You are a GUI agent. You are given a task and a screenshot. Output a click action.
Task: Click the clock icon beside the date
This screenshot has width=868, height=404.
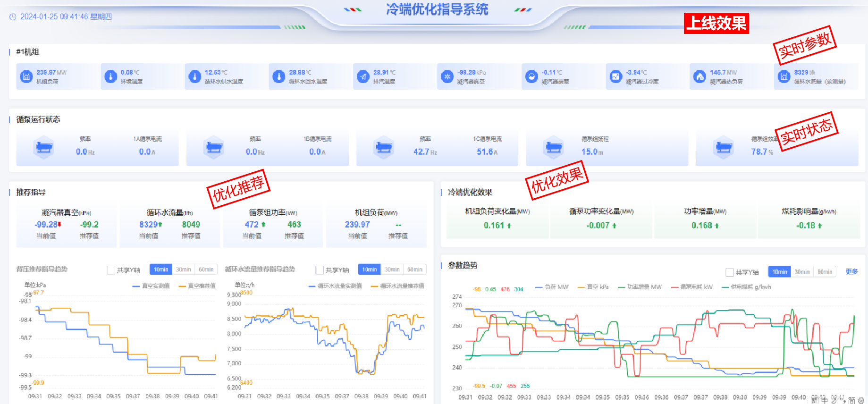tap(13, 17)
